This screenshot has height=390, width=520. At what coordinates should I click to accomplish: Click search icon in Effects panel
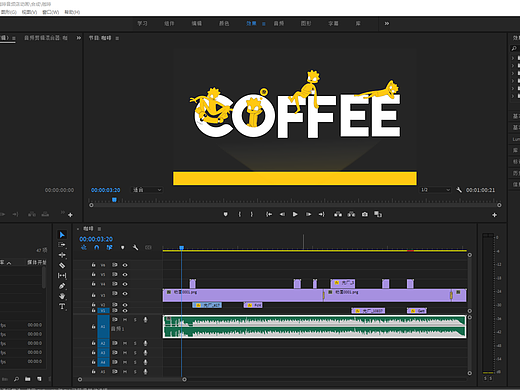click(x=514, y=48)
